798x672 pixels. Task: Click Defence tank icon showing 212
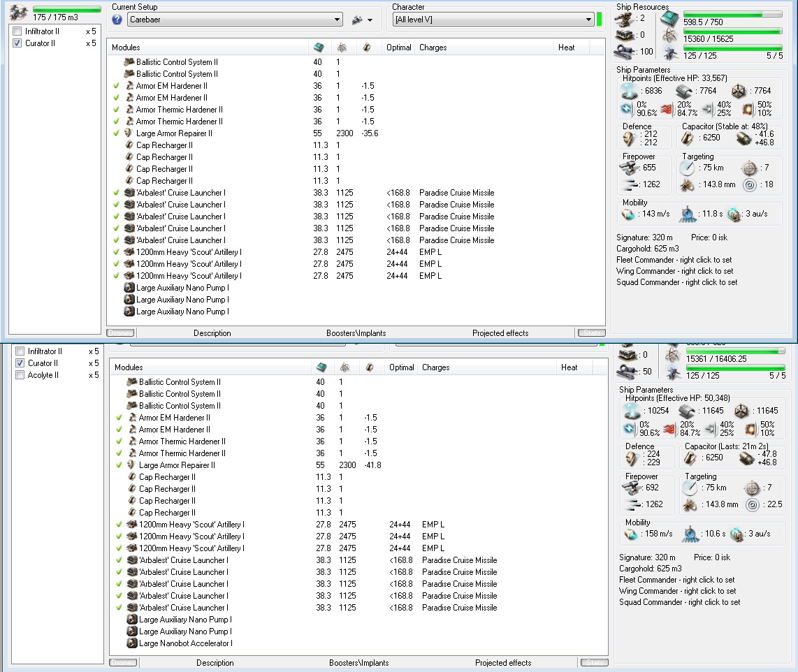tap(630, 138)
